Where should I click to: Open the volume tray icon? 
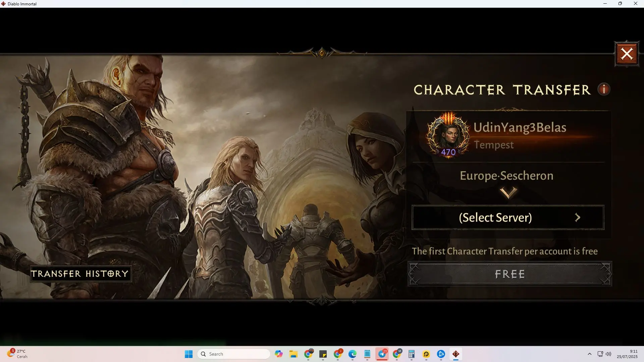(x=608, y=354)
